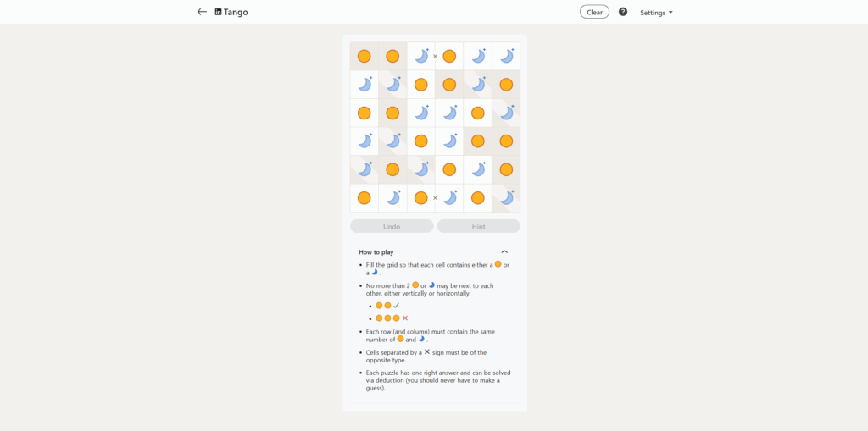Toggle the moon in the bottom-right grid cell

506,198
